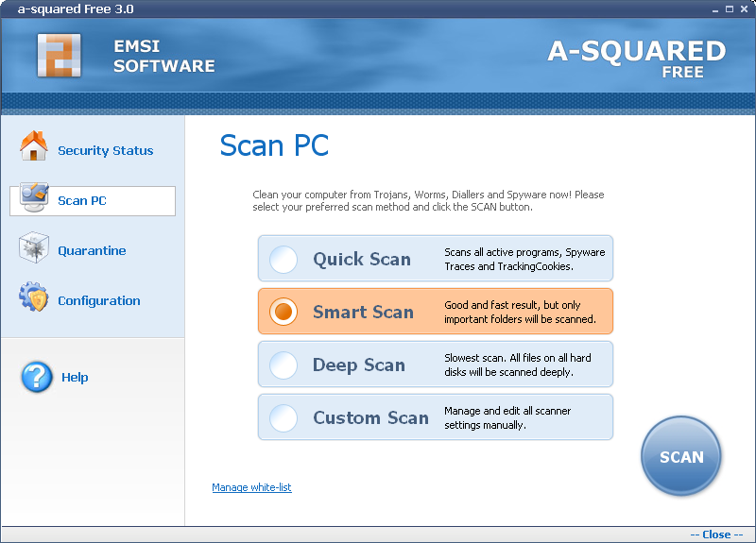Click the Custom Scan description text
The width and height of the screenshot is (756, 543).
507,417
